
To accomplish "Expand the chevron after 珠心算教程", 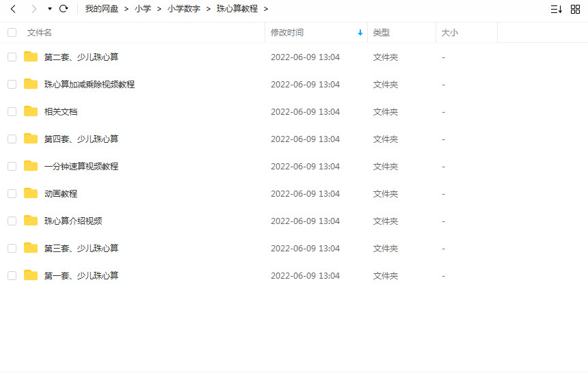I will (x=266, y=9).
